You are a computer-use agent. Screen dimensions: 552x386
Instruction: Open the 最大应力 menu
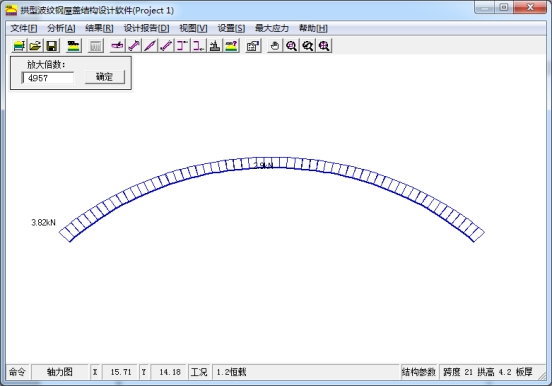(x=271, y=28)
